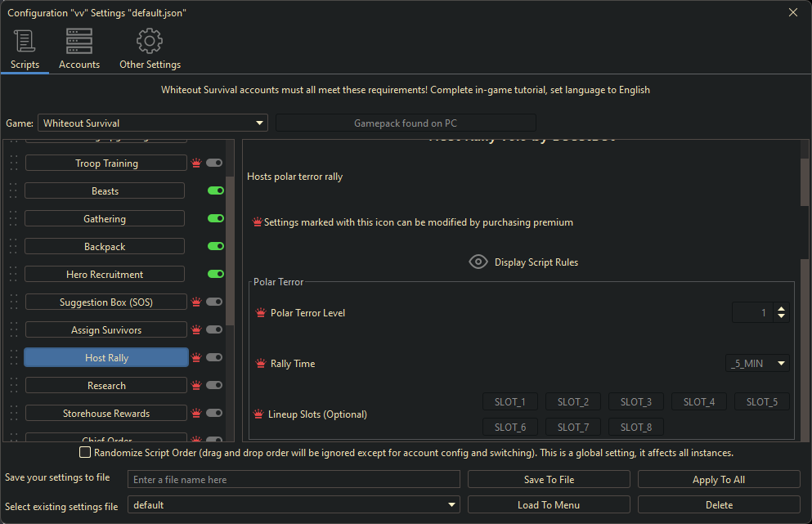Increase the Polar Terror Level value

point(782,309)
